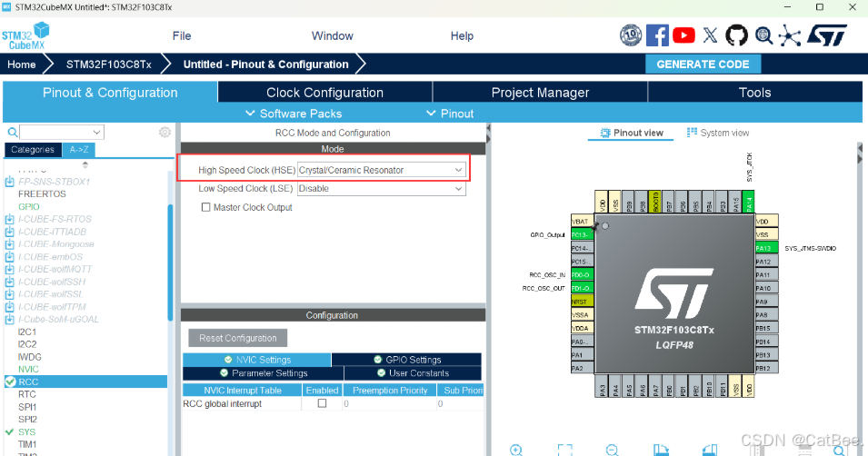
Task: Click the STM32F103C8Tx breadcrumb
Action: [108, 64]
